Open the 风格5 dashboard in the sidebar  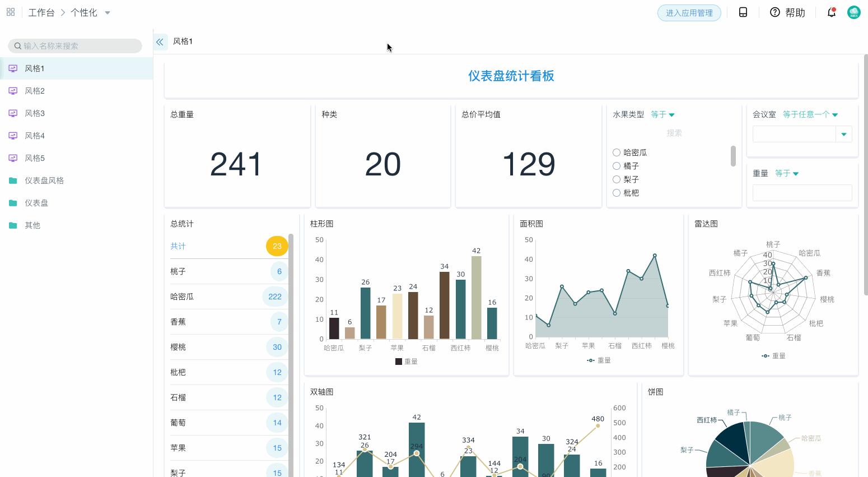(x=35, y=158)
